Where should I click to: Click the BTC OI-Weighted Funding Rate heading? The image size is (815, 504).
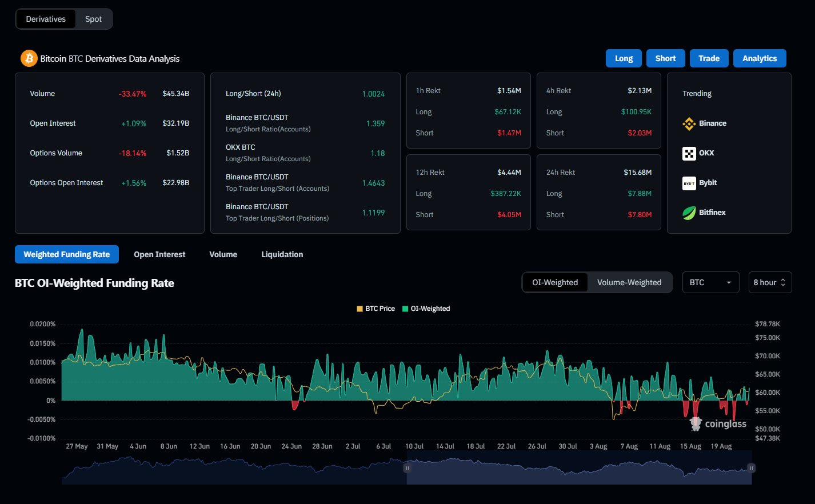(x=94, y=283)
